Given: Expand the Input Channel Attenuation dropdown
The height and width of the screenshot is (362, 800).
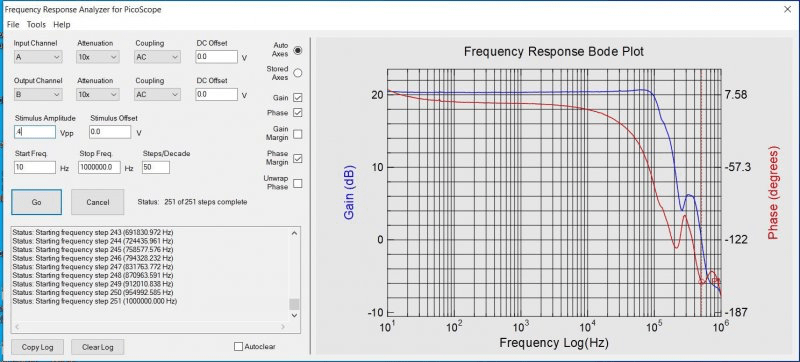Looking at the screenshot, I should click(98, 57).
